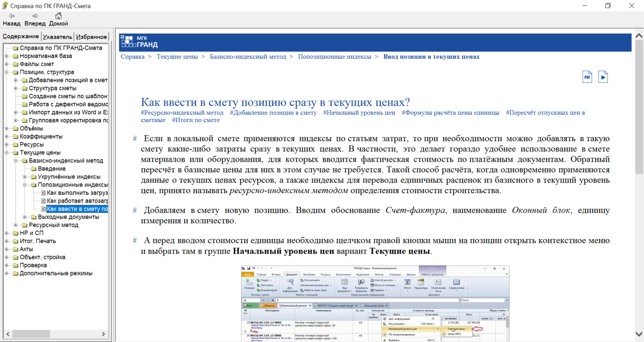644x342 pixels.
Task: Click the folder icon beside Коэффициенты
Action: 15,137
